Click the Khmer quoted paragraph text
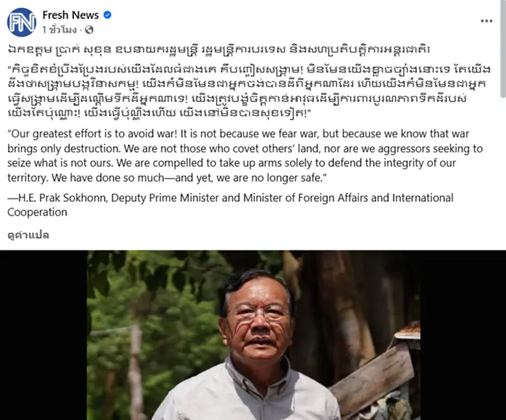The image size is (506, 420). pos(249,91)
